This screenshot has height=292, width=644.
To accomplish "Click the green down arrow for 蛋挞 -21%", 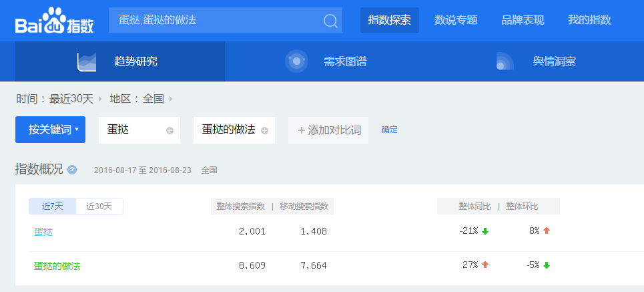I will tap(485, 231).
